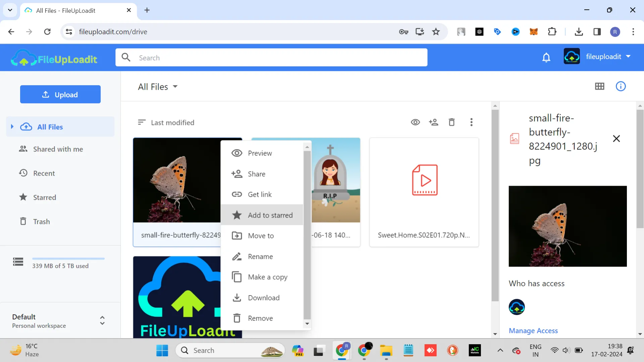Click the Upload button

click(x=60, y=95)
